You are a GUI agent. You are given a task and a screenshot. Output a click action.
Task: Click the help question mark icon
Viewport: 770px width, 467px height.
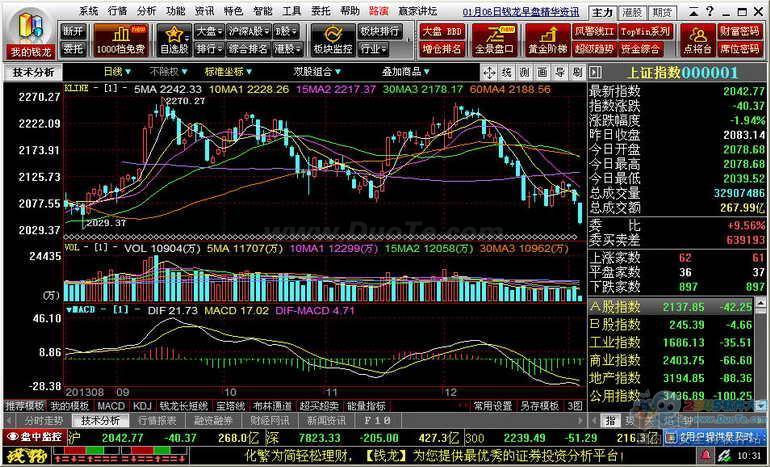(x=710, y=11)
